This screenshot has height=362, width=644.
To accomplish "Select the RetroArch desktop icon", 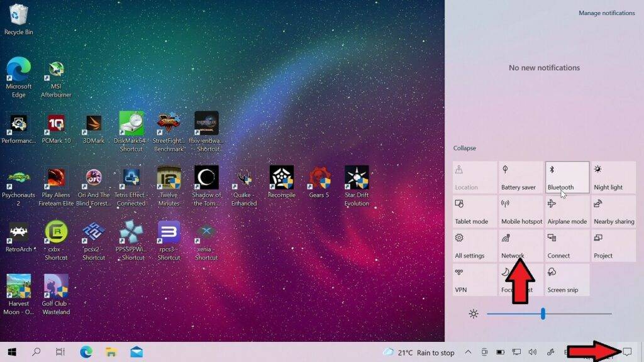I will (x=18, y=237).
